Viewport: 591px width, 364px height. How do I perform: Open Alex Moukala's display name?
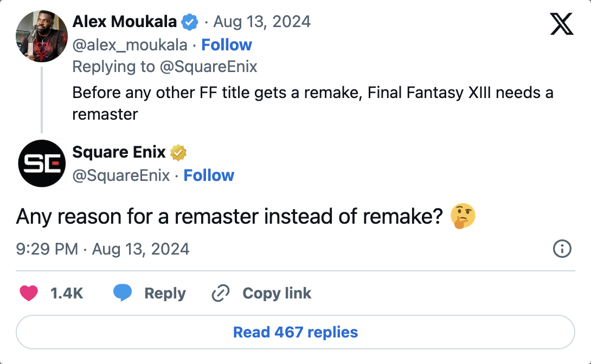tap(124, 22)
